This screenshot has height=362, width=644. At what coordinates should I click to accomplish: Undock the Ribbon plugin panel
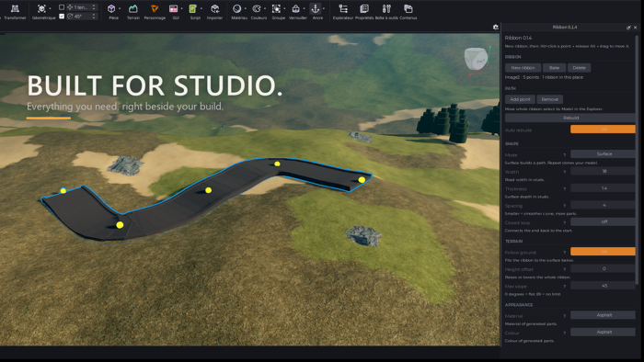point(628,28)
